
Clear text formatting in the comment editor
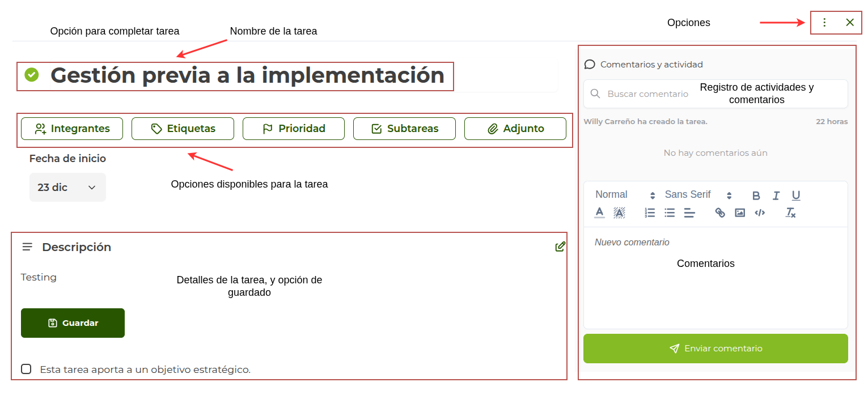pyautogui.click(x=790, y=213)
